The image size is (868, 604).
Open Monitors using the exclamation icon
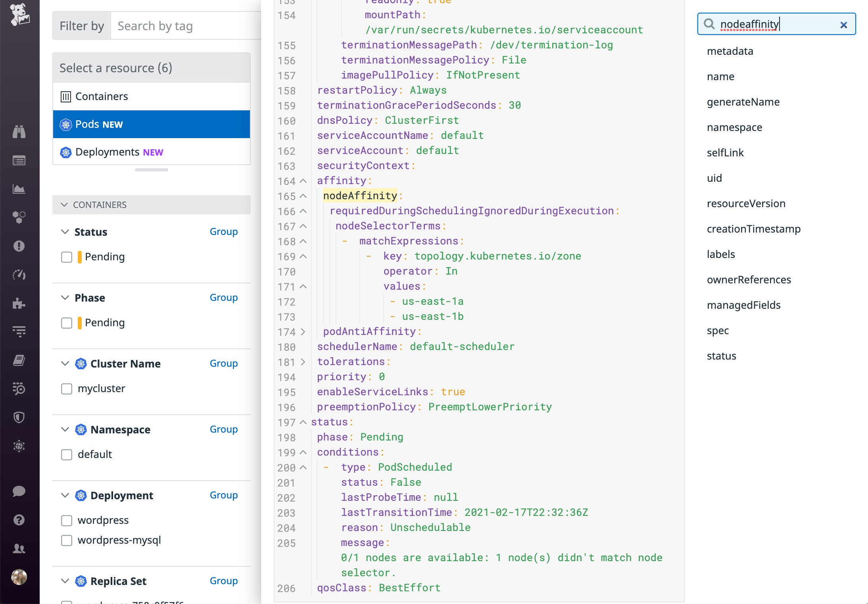(19, 246)
